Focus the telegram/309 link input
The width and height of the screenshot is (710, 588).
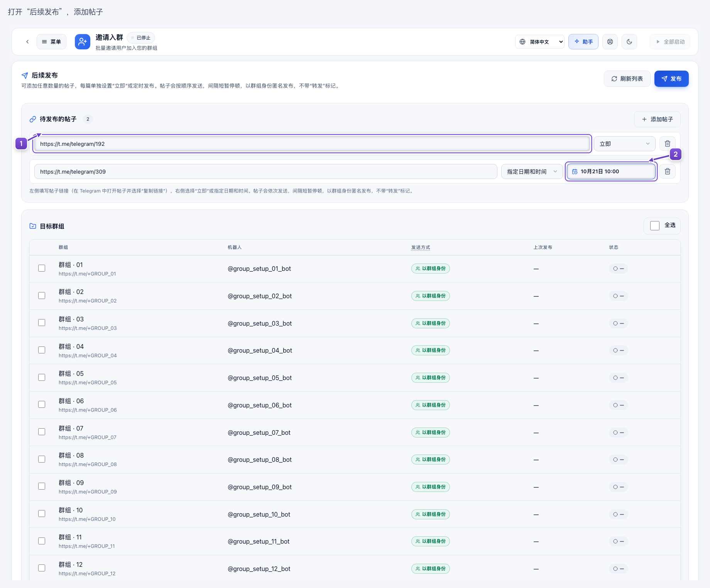pyautogui.click(x=265, y=172)
